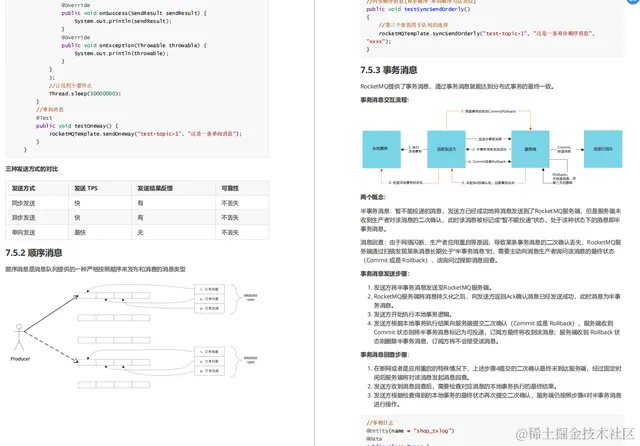
Task: Click the "@Test" annotation line
Action: click(x=44, y=118)
